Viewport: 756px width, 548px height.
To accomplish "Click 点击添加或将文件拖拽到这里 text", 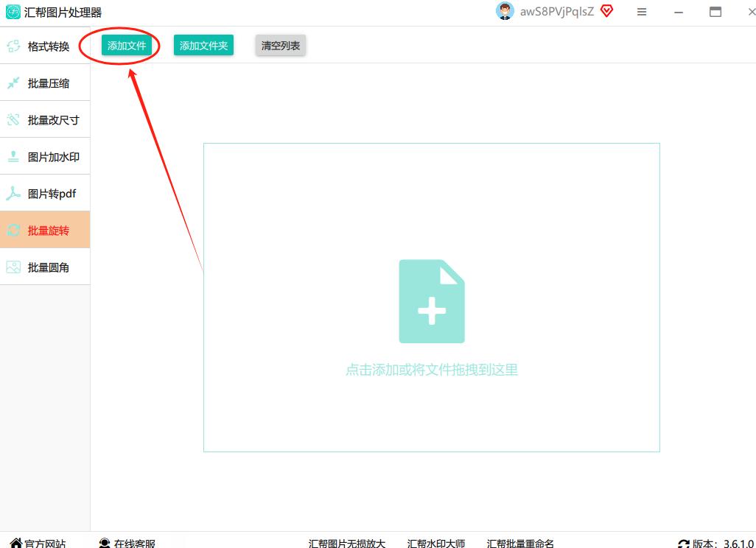I will coord(432,370).
